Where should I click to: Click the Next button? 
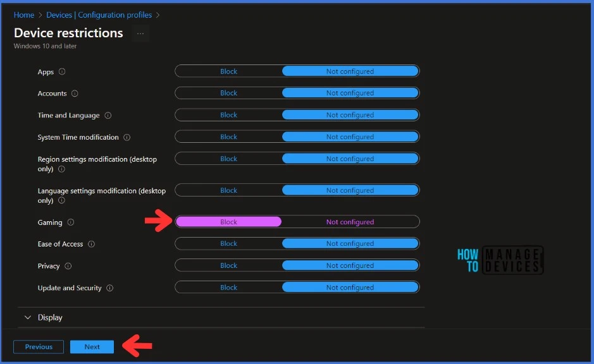point(92,346)
